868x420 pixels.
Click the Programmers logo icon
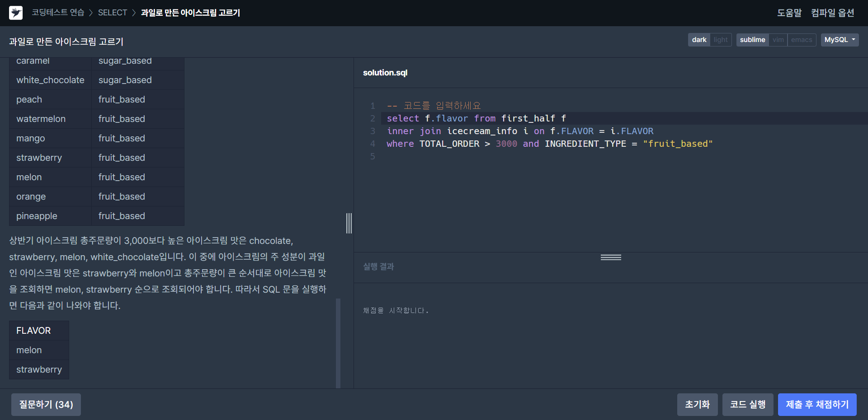[16, 13]
